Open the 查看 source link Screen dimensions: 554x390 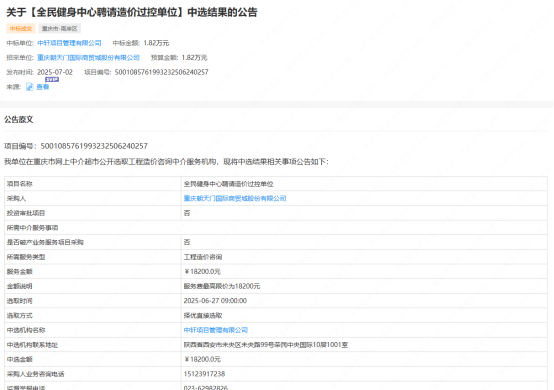pyautogui.click(x=43, y=87)
